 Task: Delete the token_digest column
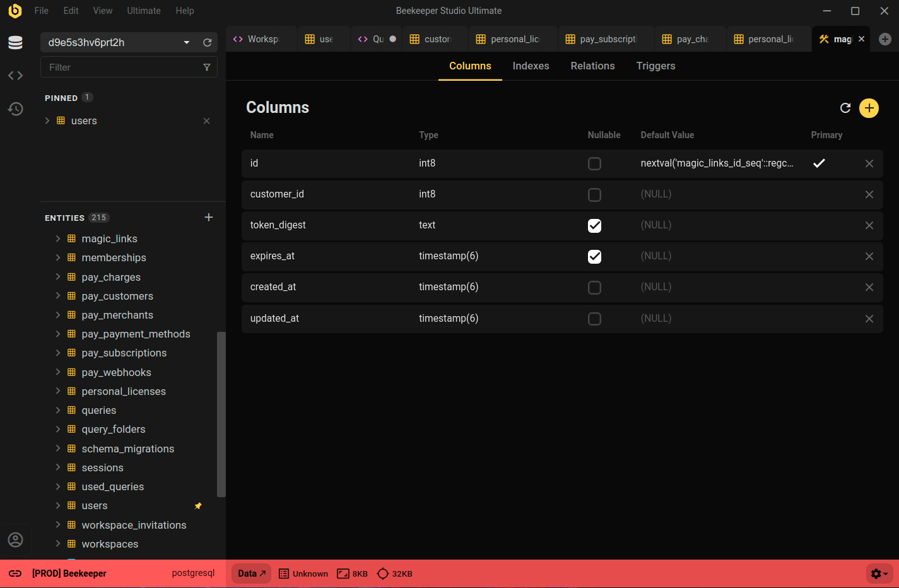point(869,225)
